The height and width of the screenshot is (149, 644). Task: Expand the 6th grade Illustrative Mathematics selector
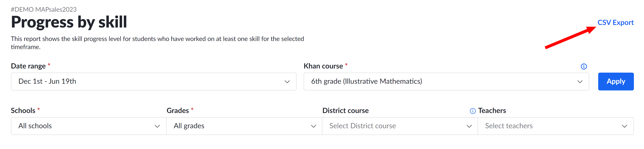pyautogui.click(x=446, y=82)
